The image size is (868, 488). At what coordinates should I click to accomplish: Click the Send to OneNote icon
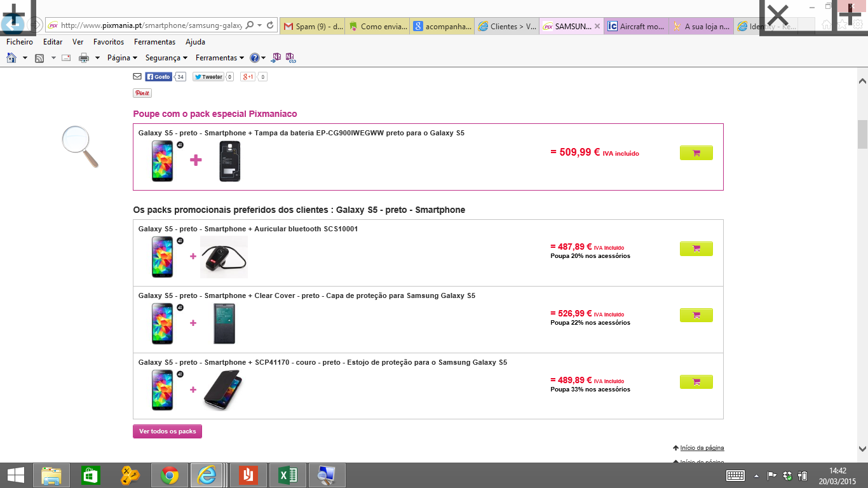(276, 58)
